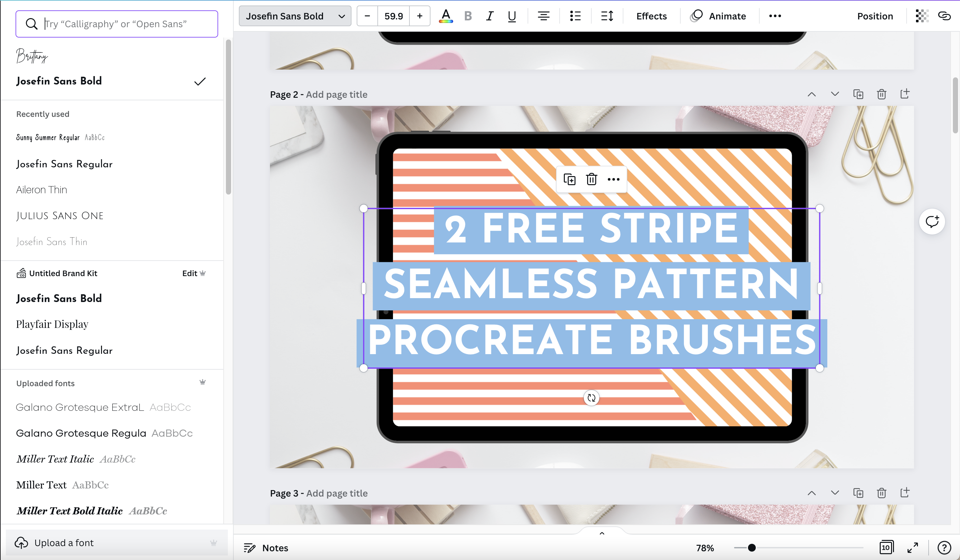Image resolution: width=960 pixels, height=560 pixels.
Task: Toggle underline formatting
Action: (512, 16)
